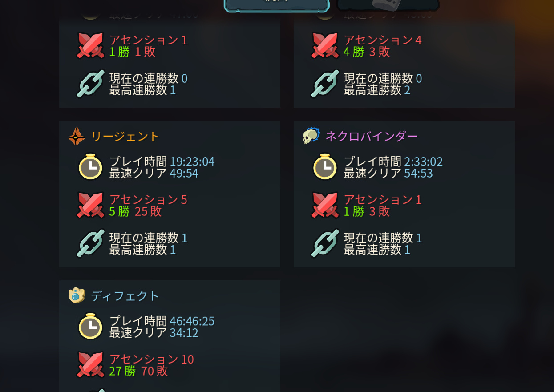Click the chain icon beside 最高連勝数 2
554x392 pixels.
tap(325, 84)
